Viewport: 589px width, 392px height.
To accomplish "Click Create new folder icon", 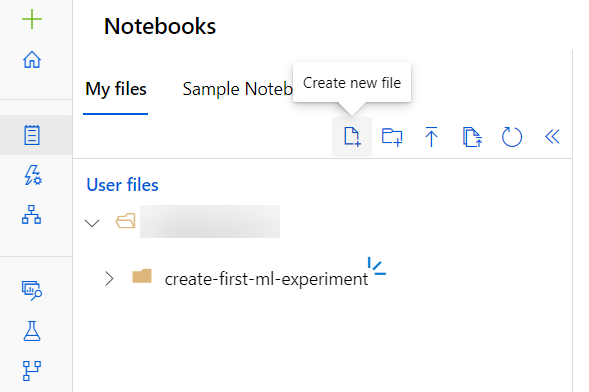I will tap(392, 137).
